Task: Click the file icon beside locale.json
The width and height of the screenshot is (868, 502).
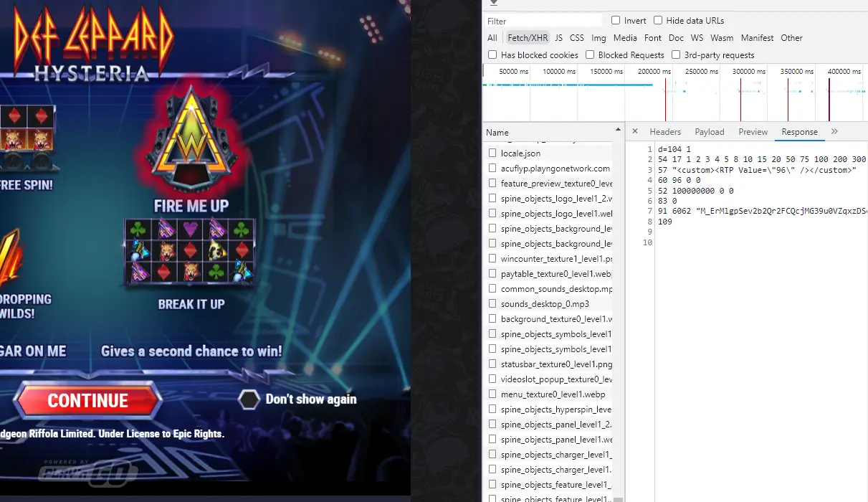Action: pos(492,153)
